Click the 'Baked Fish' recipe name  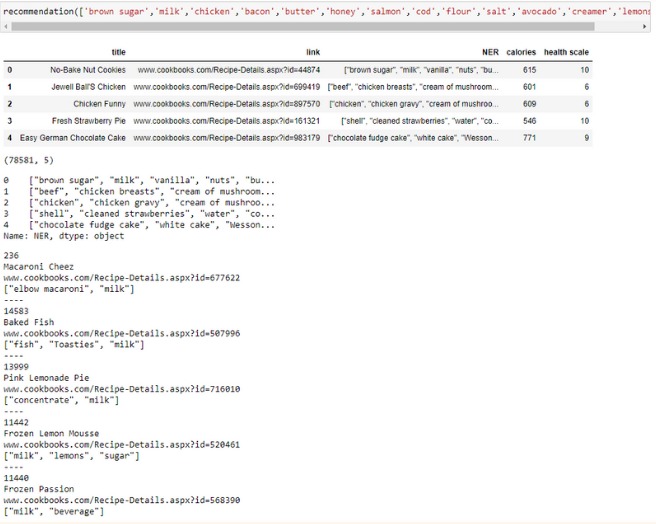[x=28, y=322]
